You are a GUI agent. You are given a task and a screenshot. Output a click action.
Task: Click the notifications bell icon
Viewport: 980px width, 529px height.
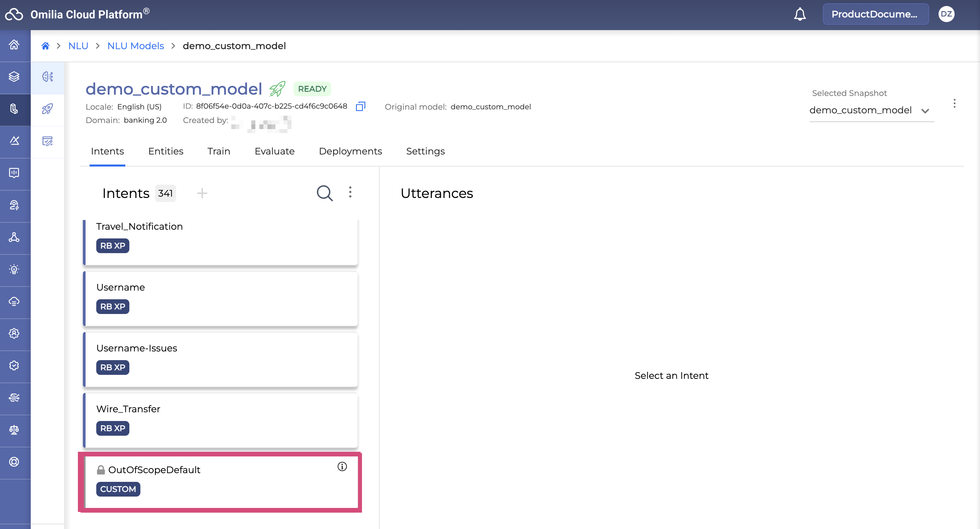(x=800, y=14)
